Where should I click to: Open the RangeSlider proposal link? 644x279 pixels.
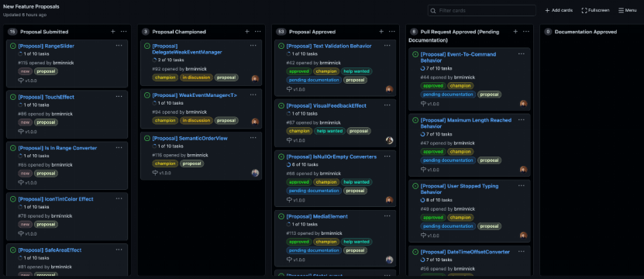point(46,46)
